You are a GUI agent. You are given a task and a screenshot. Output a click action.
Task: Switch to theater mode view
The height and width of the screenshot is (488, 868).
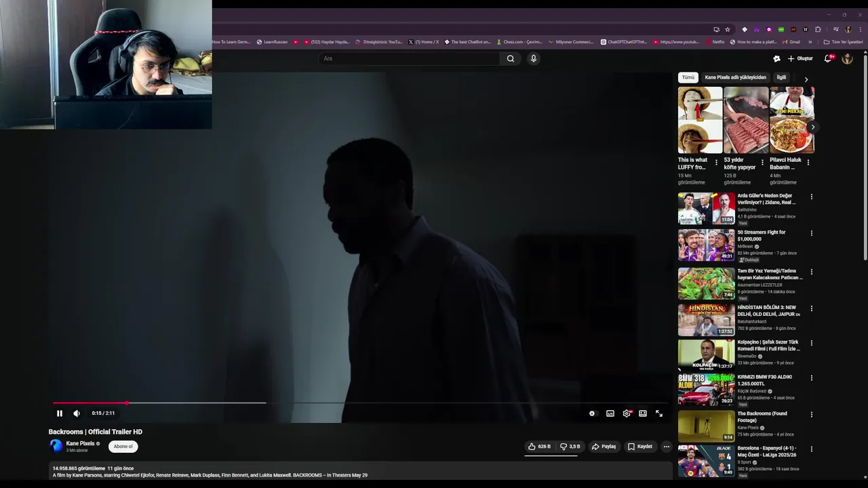pos(643,413)
